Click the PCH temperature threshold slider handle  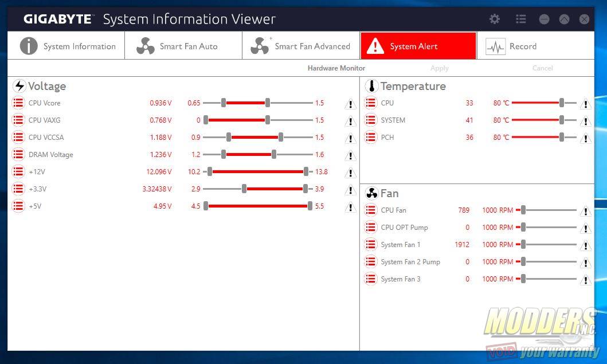click(562, 137)
